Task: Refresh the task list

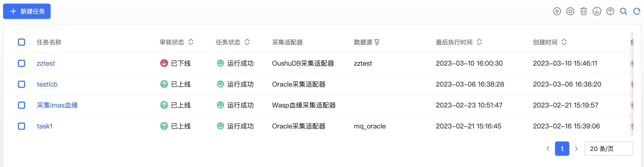Action: coord(637,11)
